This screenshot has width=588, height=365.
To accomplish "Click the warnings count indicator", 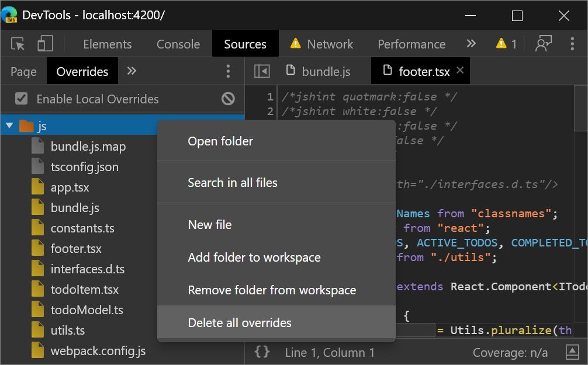I will (506, 44).
